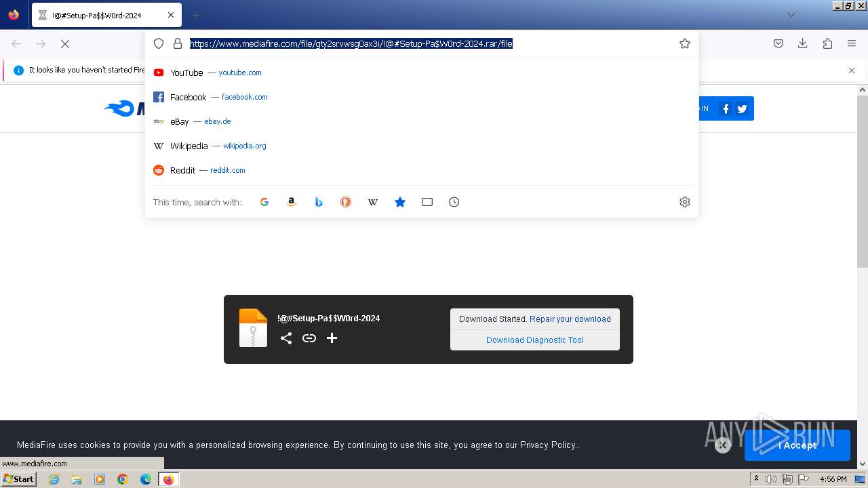Click the network tray icon
This screenshot has width=868, height=488.
coord(787,479)
